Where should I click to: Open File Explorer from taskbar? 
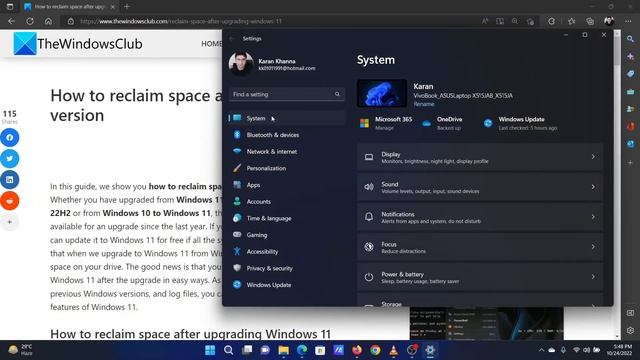coord(283,350)
